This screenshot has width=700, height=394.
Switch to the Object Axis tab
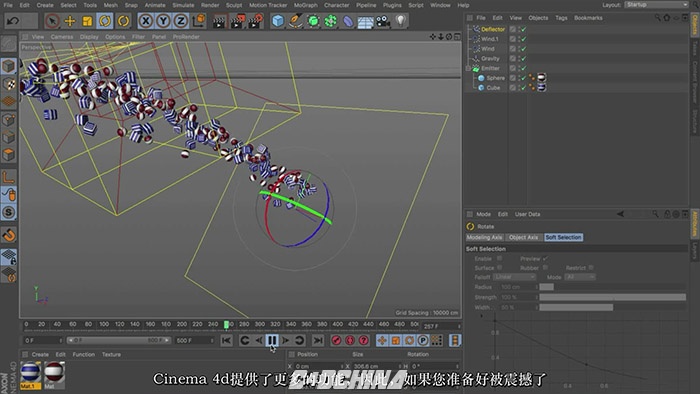(524, 237)
